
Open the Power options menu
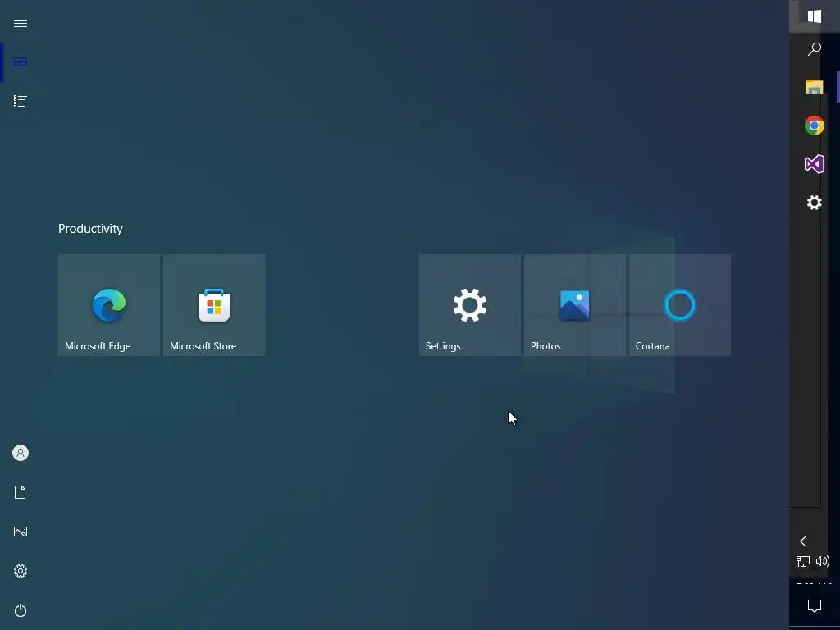click(x=21, y=610)
